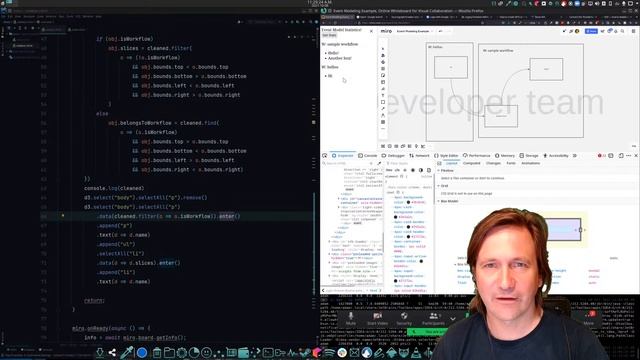This screenshot has width=640, height=360.
Task: Toggle print media simulation icon
Action: pos(429,170)
